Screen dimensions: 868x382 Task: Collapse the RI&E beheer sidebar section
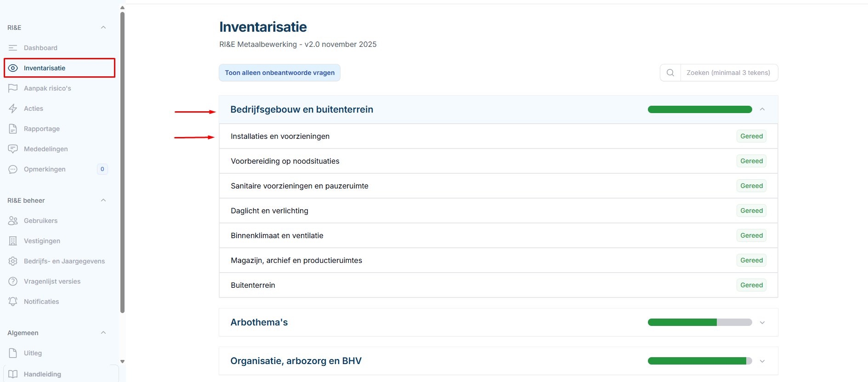click(x=103, y=200)
